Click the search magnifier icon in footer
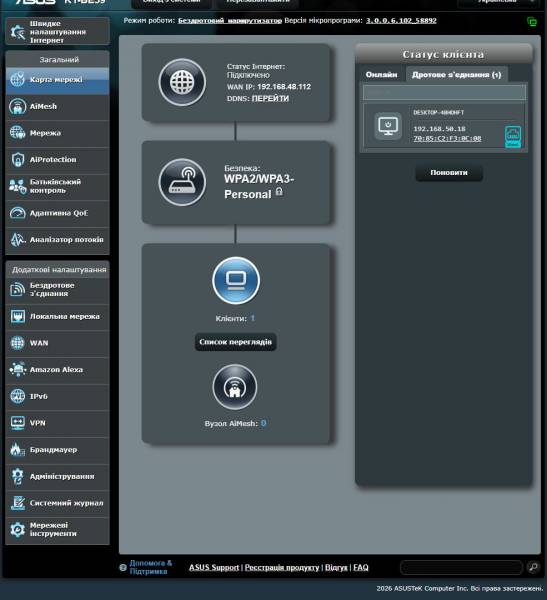This screenshot has height=600, width=547. pyautogui.click(x=533, y=567)
